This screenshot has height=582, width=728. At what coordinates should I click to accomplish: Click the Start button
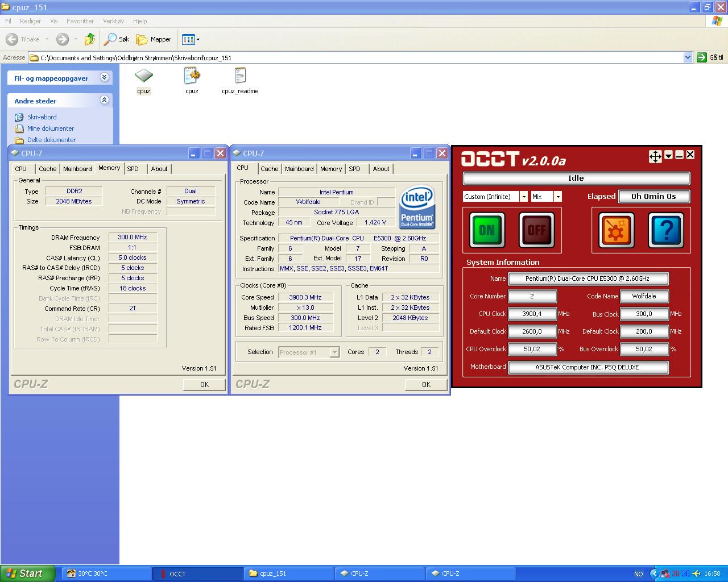point(28,573)
